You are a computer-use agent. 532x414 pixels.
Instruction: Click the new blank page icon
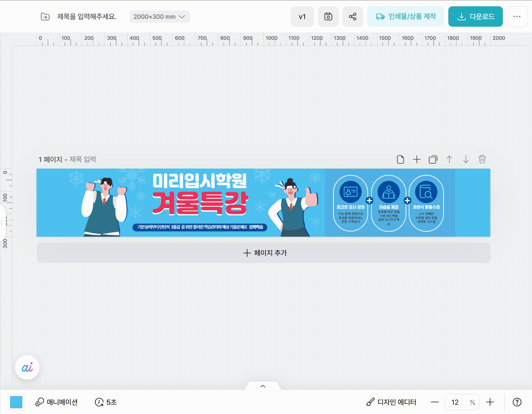(x=400, y=159)
